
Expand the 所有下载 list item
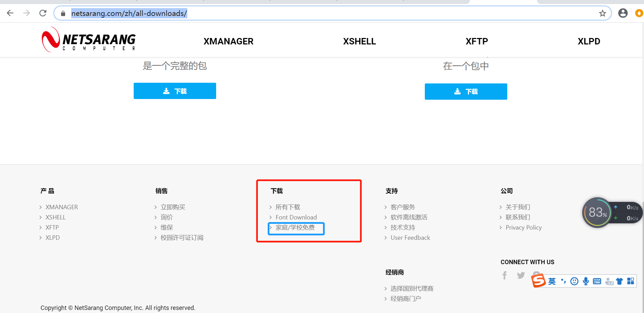pyautogui.click(x=288, y=207)
